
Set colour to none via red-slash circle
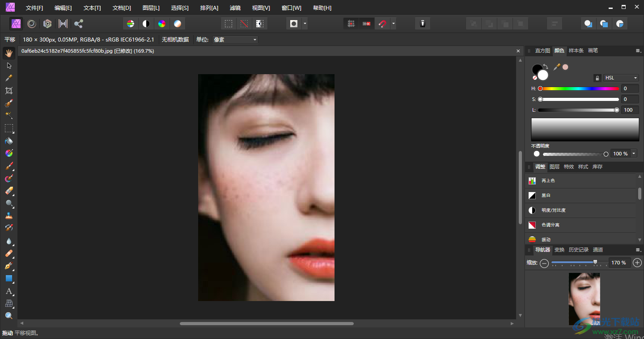click(534, 78)
